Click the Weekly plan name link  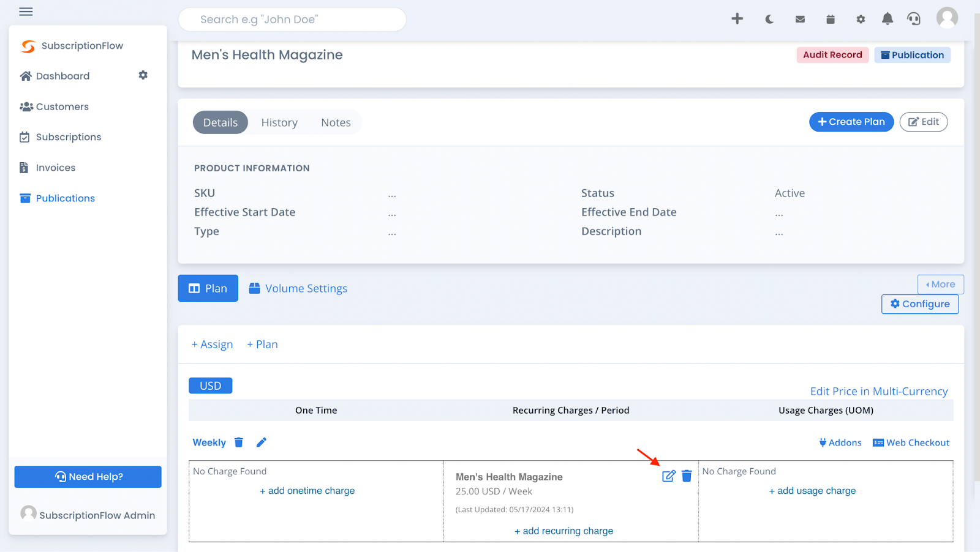[209, 442]
